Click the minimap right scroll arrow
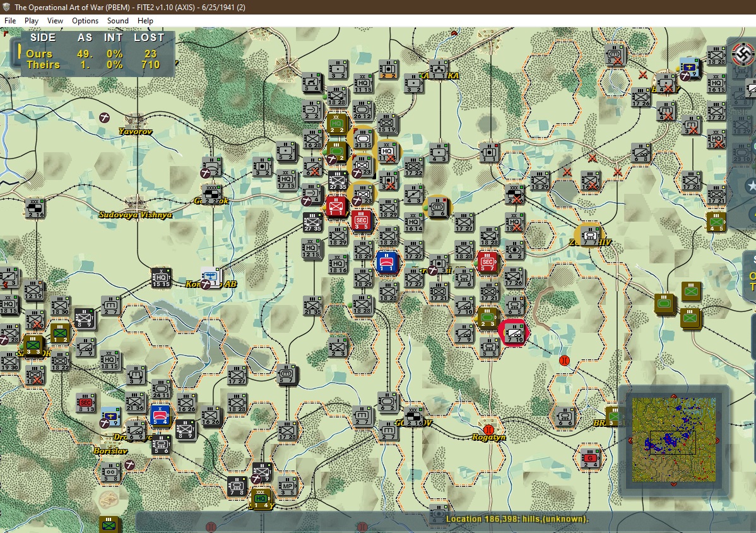This screenshot has height=533, width=756. [718, 440]
